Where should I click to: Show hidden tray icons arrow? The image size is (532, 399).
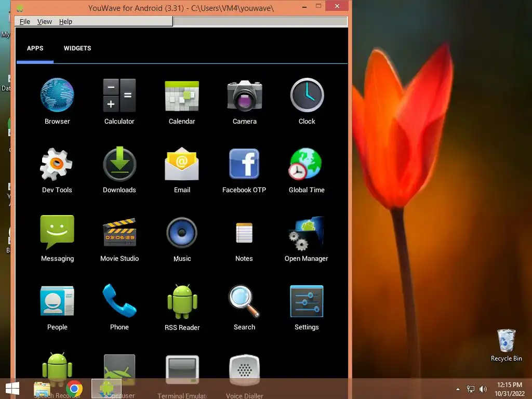pyautogui.click(x=458, y=389)
